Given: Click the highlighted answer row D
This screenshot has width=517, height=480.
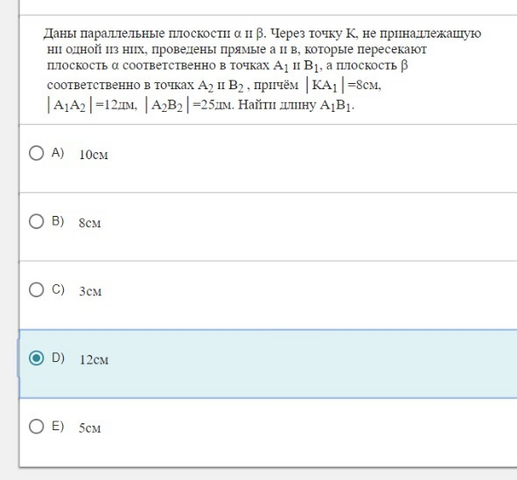Looking at the screenshot, I should point(268,364).
